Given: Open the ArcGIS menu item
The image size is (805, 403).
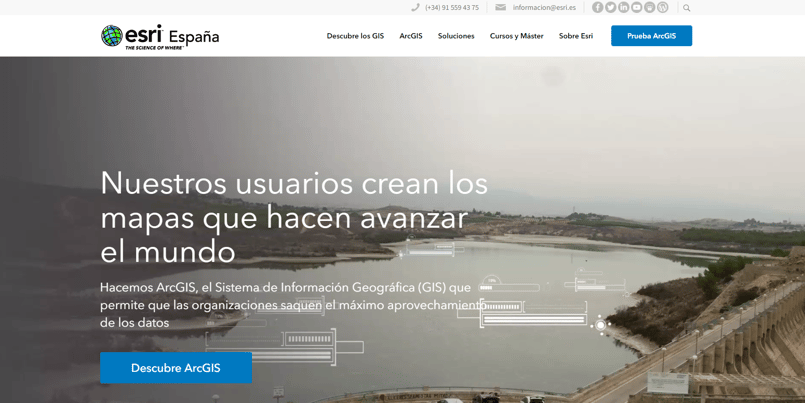Looking at the screenshot, I should point(411,36).
